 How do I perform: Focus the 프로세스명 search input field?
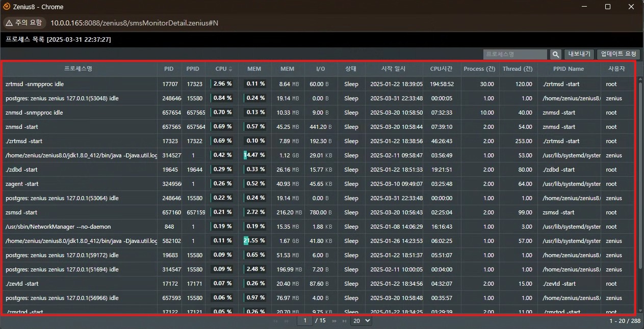(x=515, y=54)
